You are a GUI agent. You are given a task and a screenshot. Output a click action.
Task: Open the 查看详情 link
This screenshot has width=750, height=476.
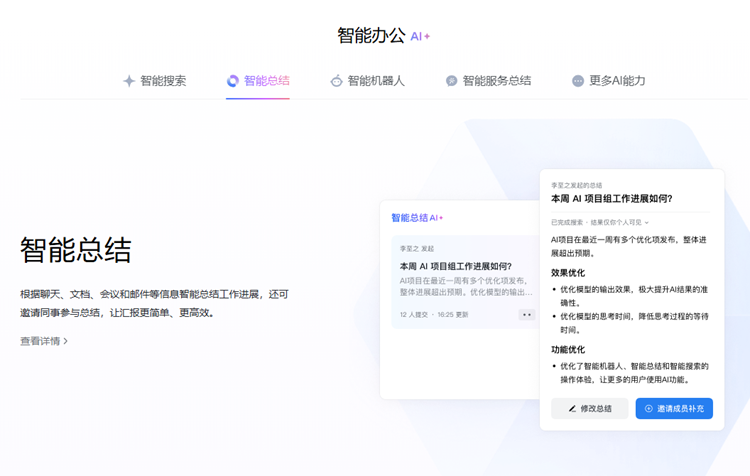pyautogui.click(x=40, y=341)
